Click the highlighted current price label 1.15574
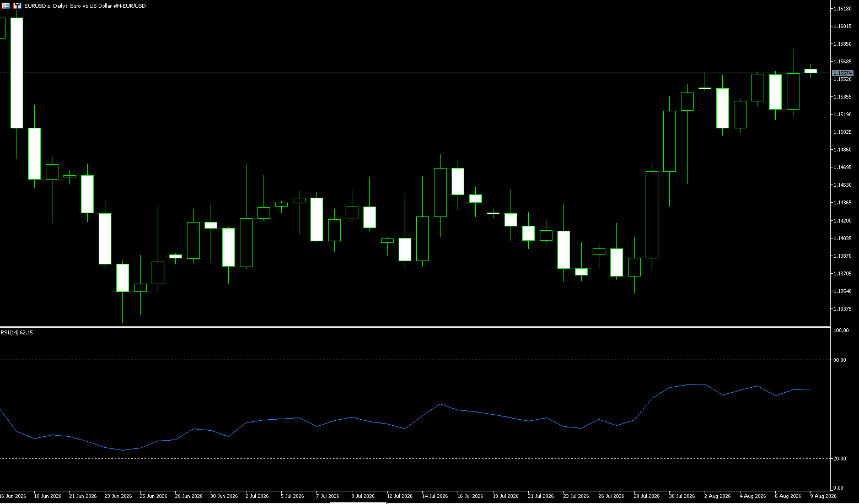 (842, 73)
